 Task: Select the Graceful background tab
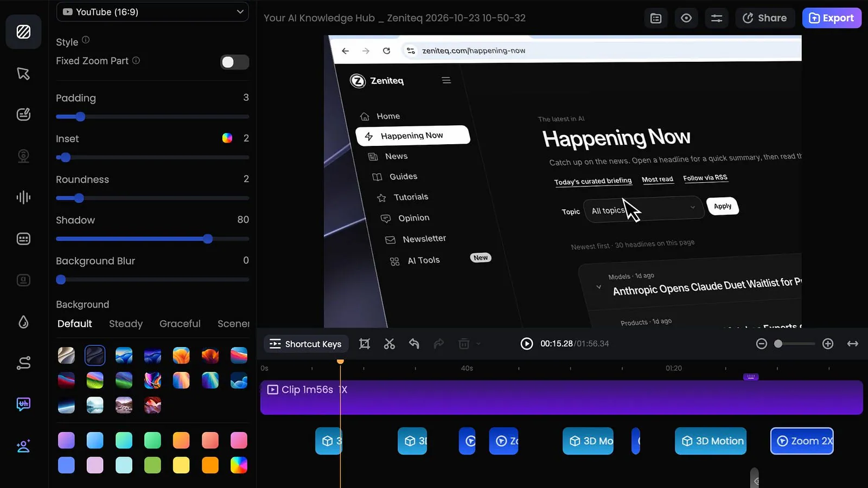(x=180, y=324)
